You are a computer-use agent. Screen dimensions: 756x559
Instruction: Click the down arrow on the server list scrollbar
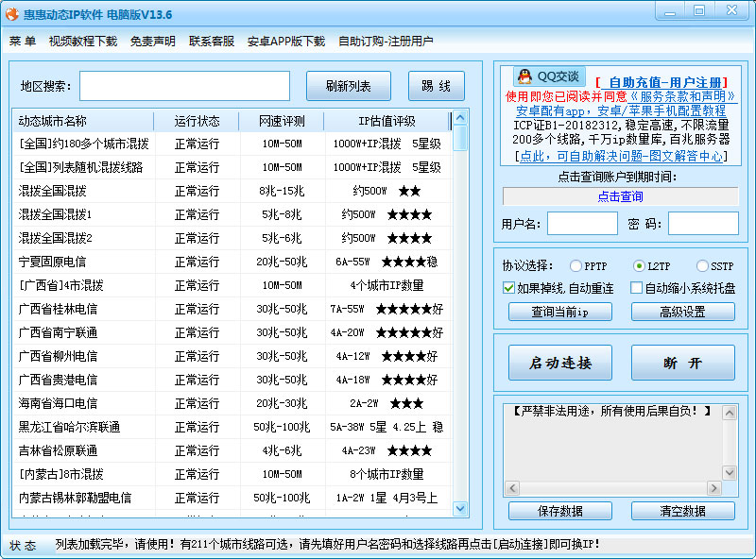point(461,510)
